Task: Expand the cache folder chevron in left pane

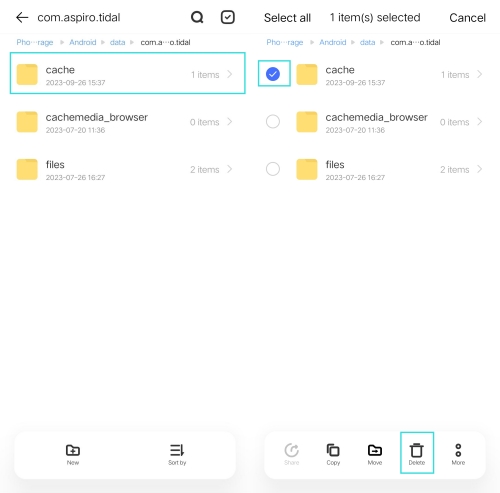Action: (230, 74)
